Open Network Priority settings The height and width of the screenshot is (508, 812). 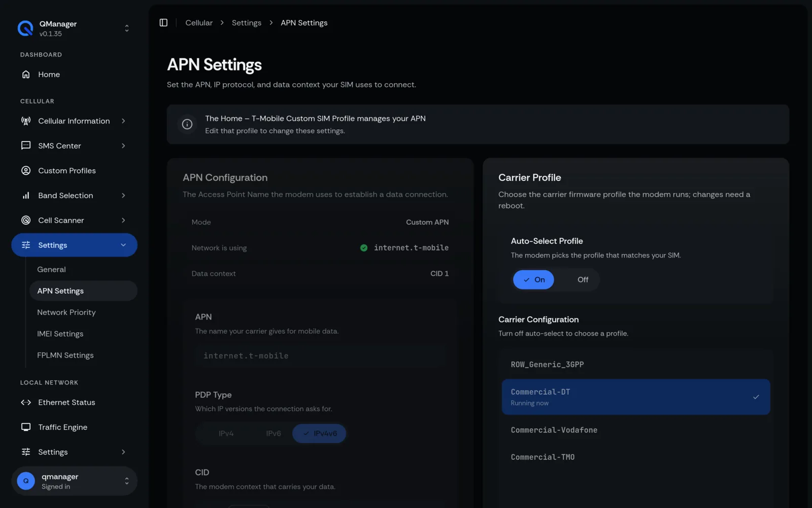[84, 312]
